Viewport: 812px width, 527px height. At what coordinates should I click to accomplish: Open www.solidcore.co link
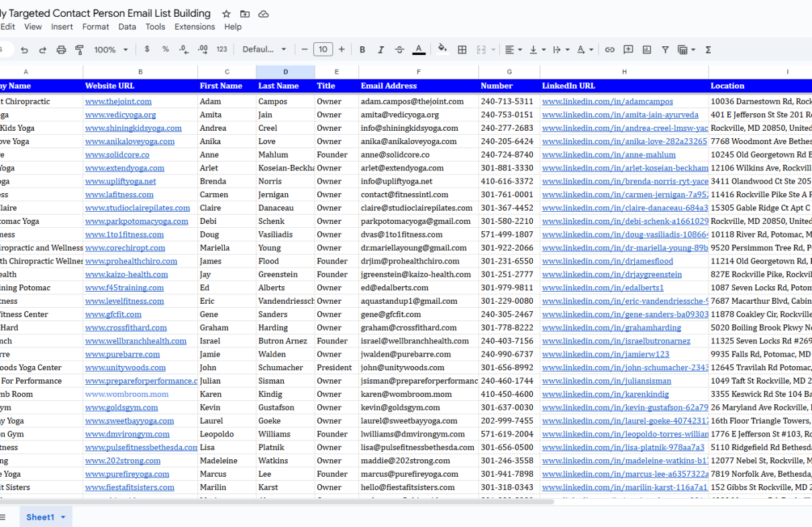coord(117,155)
